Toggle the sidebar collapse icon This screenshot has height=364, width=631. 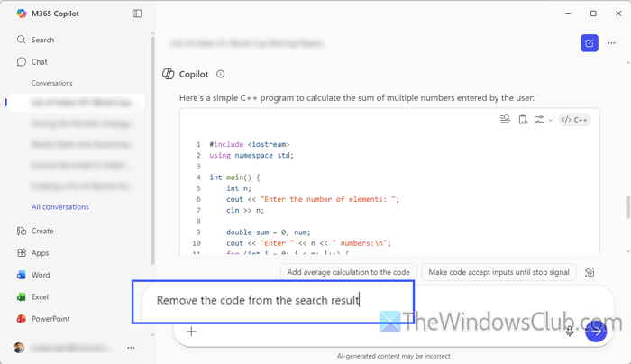137,14
